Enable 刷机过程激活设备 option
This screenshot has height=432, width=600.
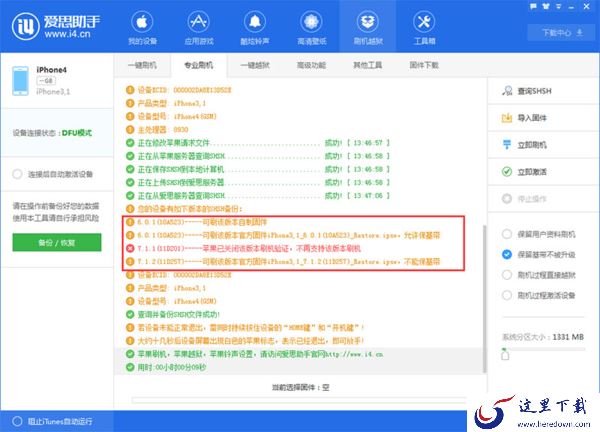(507, 295)
